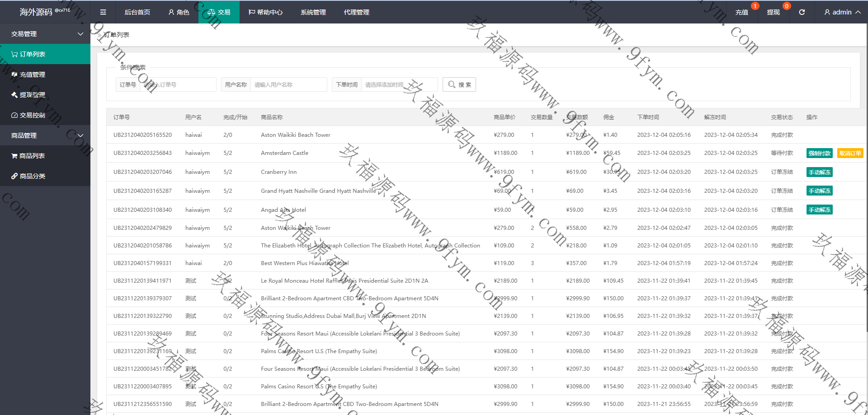Open the 代理管理 top menu
The image size is (868, 415).
356,12
